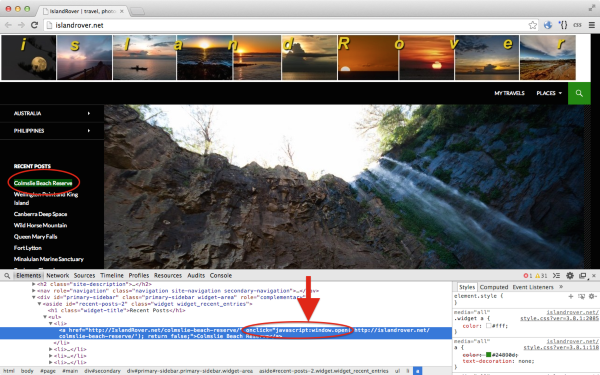600x375 pixels.
Task: Add a new style rule with plus icon
Action: [571, 296]
